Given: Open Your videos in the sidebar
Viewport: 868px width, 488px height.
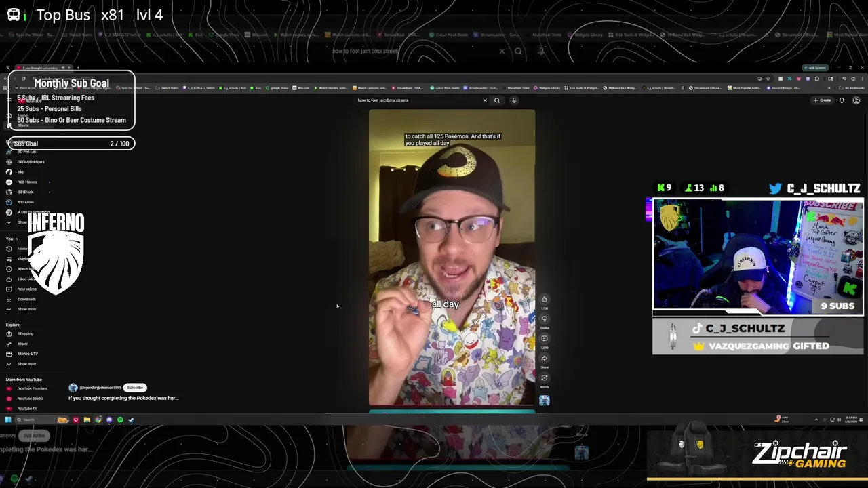Looking at the screenshot, I should point(20,289).
